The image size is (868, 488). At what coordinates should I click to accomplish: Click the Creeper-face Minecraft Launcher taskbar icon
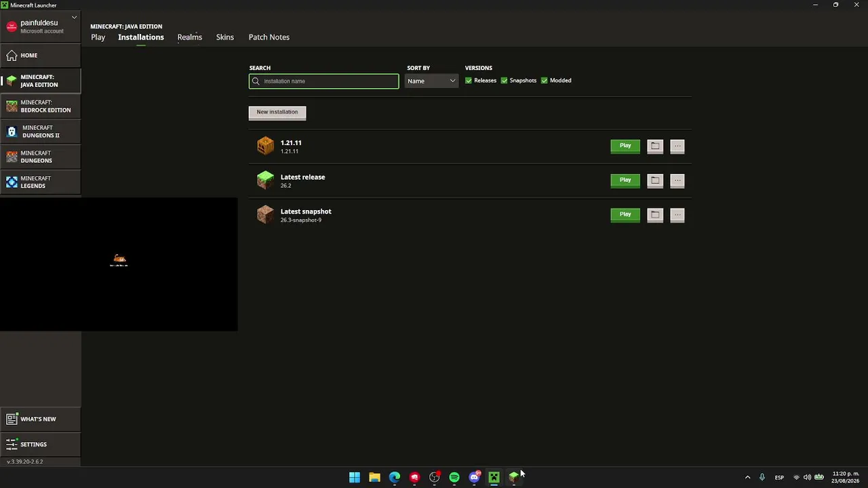(494, 477)
